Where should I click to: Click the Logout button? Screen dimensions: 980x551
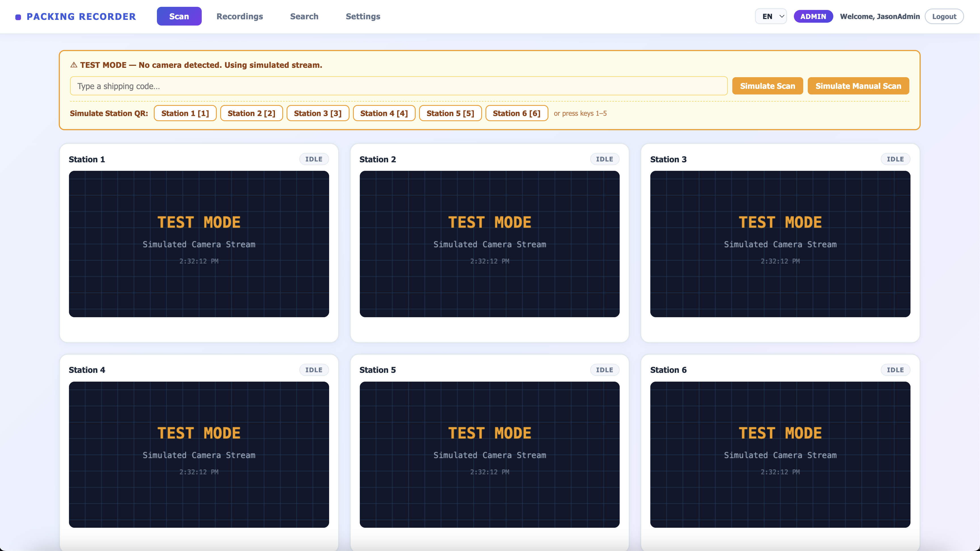coord(944,16)
